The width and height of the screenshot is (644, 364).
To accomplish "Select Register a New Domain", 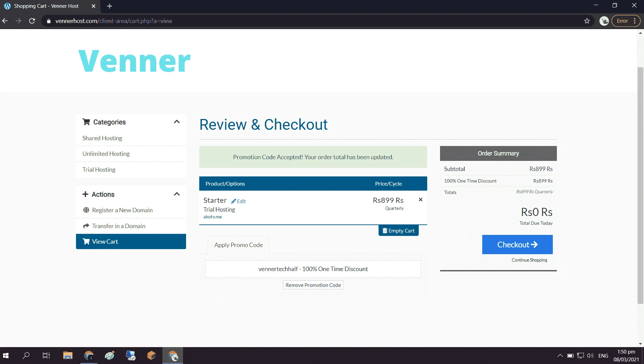I will (x=122, y=210).
